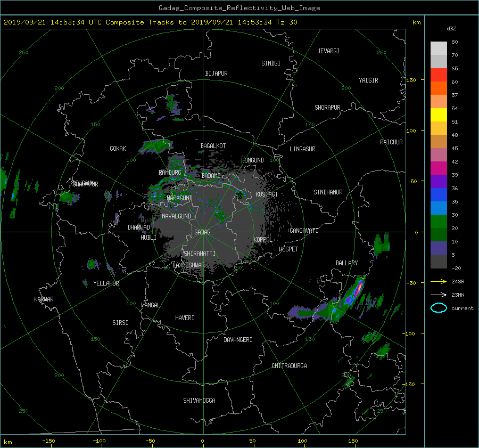The image size is (479, 448).
Task: Click the HUNGUND city label
Action: [x=252, y=160]
